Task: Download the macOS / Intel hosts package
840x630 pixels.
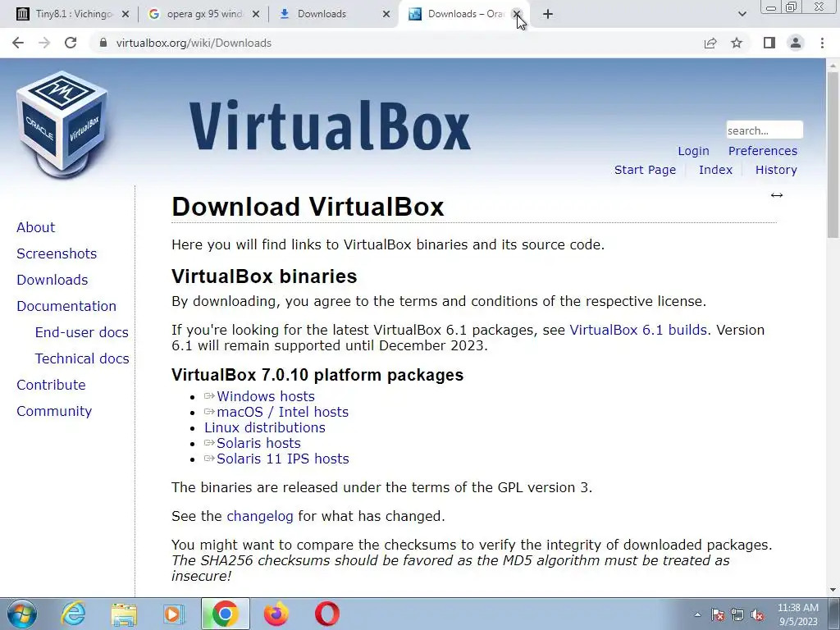Action: [x=283, y=412]
